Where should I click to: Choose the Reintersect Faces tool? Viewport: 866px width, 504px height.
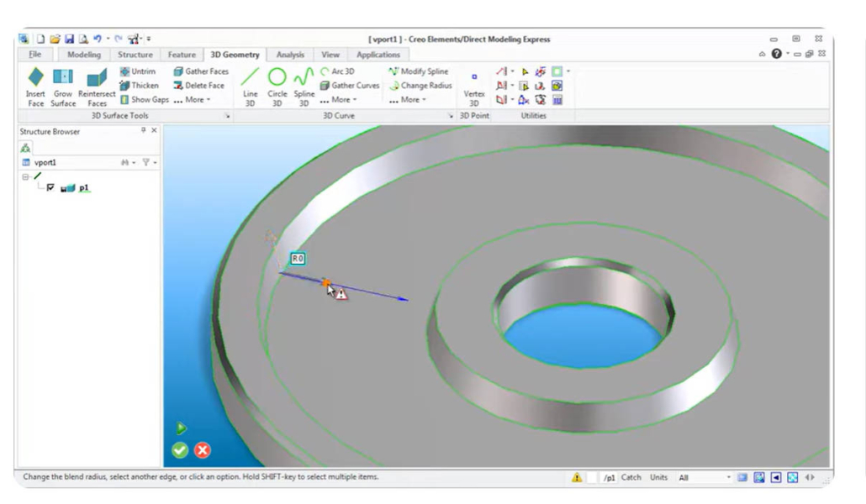[97, 86]
